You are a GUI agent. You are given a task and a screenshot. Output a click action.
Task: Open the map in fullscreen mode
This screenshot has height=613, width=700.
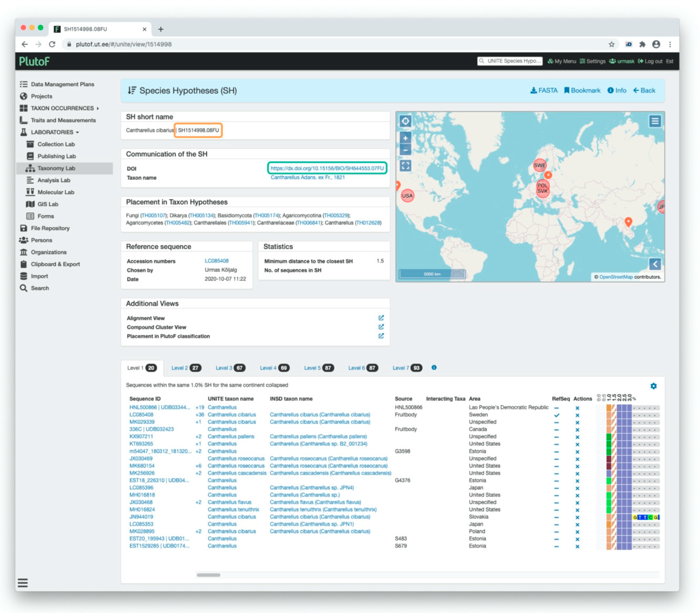pos(405,166)
